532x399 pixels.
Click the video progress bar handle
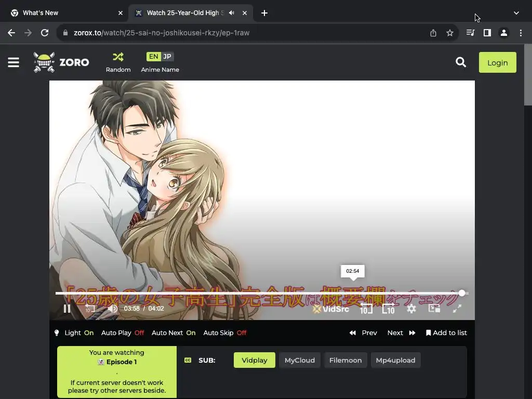(462, 293)
